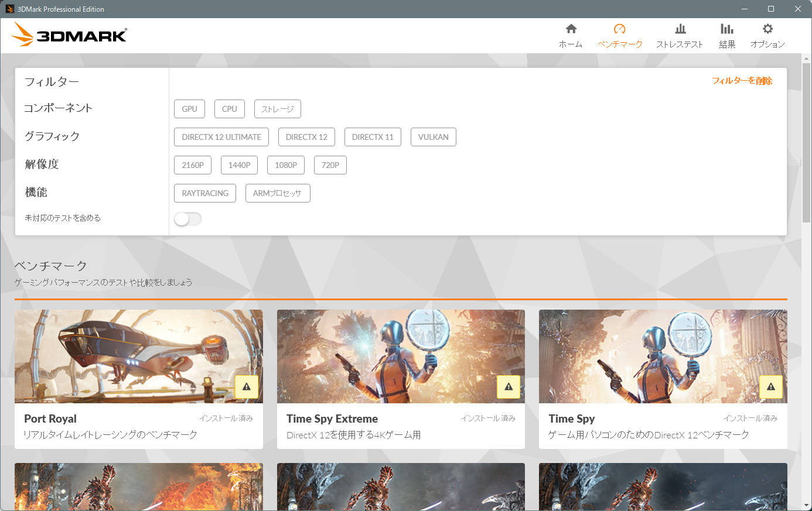Viewport: 812px width, 511px height.
Task: Click the 機能 filter row label
Action: (36, 193)
